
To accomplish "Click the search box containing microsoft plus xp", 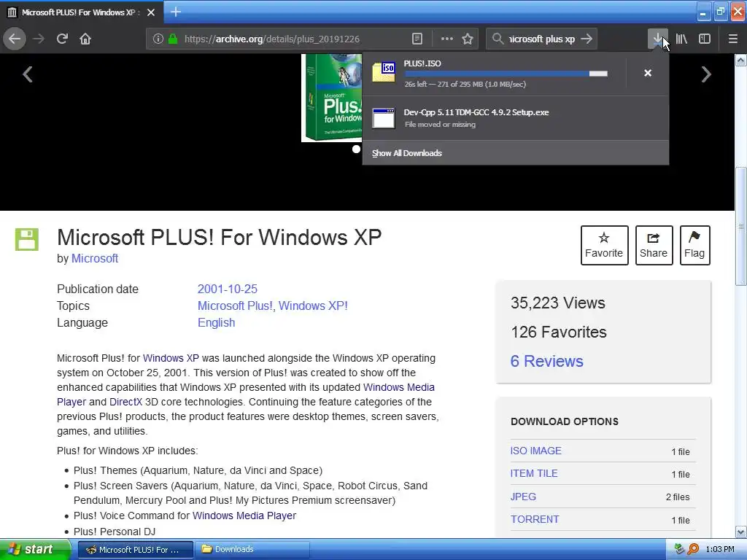I will click(542, 39).
